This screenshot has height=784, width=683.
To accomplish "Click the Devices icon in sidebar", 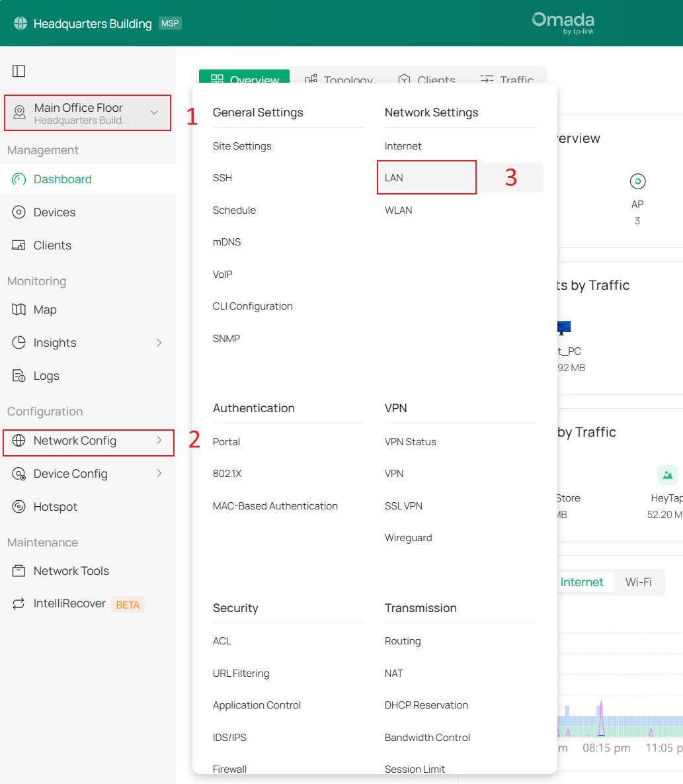I will 19,212.
